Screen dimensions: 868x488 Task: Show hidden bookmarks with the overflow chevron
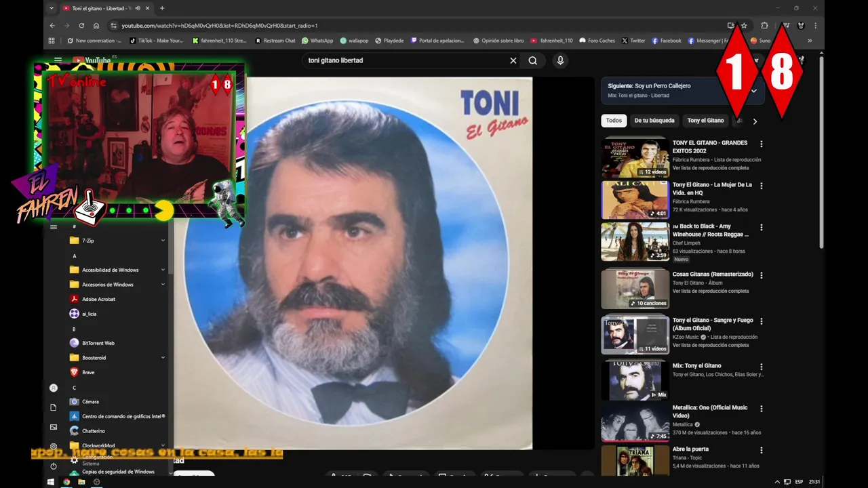click(810, 41)
